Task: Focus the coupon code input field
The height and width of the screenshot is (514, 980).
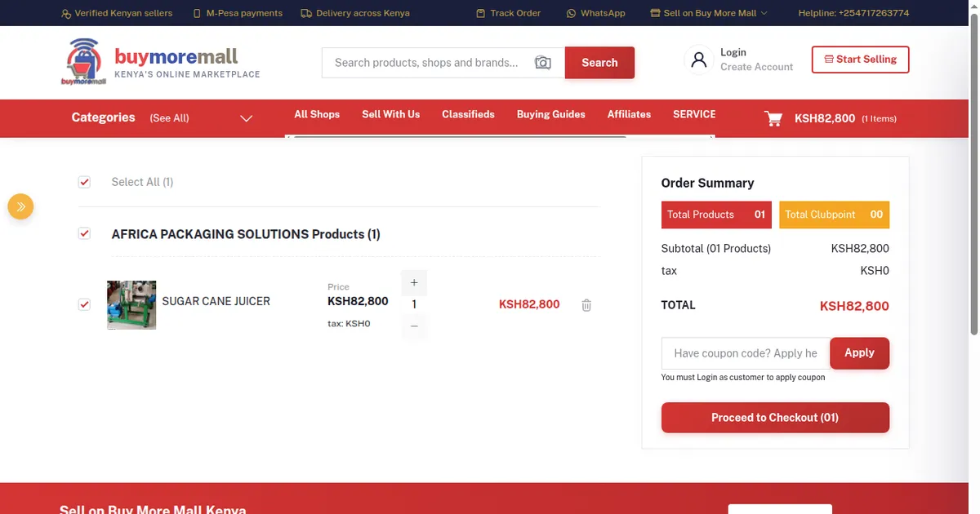Action: point(746,353)
